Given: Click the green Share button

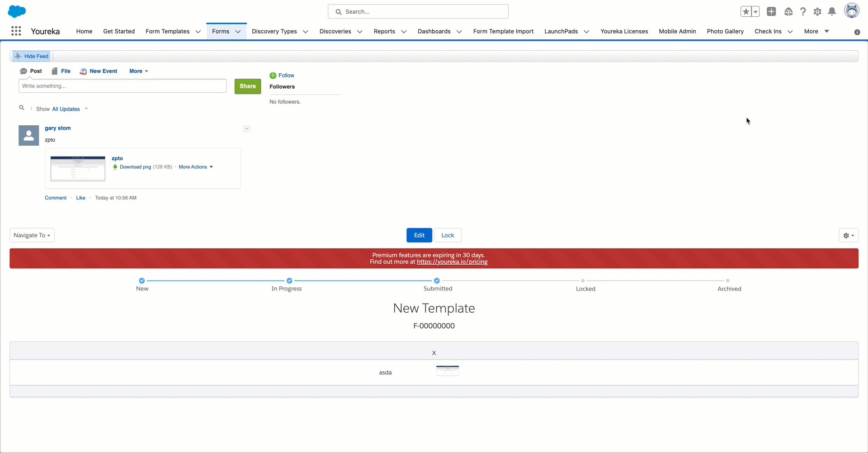Looking at the screenshot, I should (x=248, y=86).
